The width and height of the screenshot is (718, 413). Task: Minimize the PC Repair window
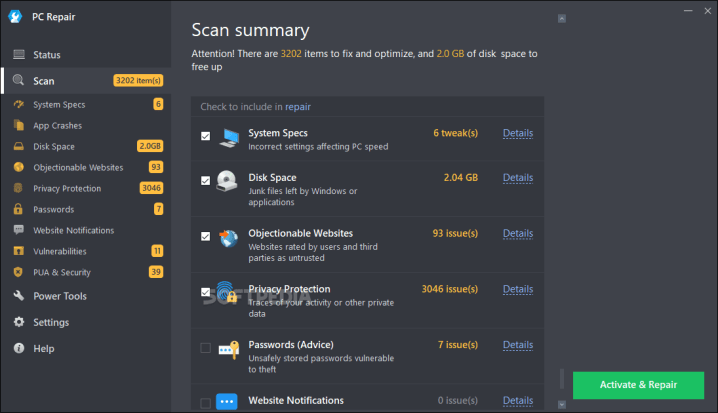tap(688, 11)
